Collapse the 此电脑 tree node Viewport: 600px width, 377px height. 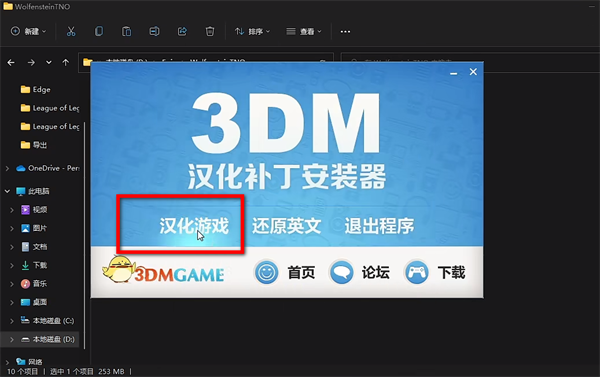click(x=7, y=191)
